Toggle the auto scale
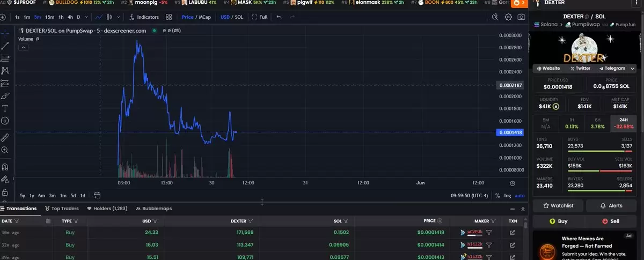The image size is (644, 260). [520, 196]
